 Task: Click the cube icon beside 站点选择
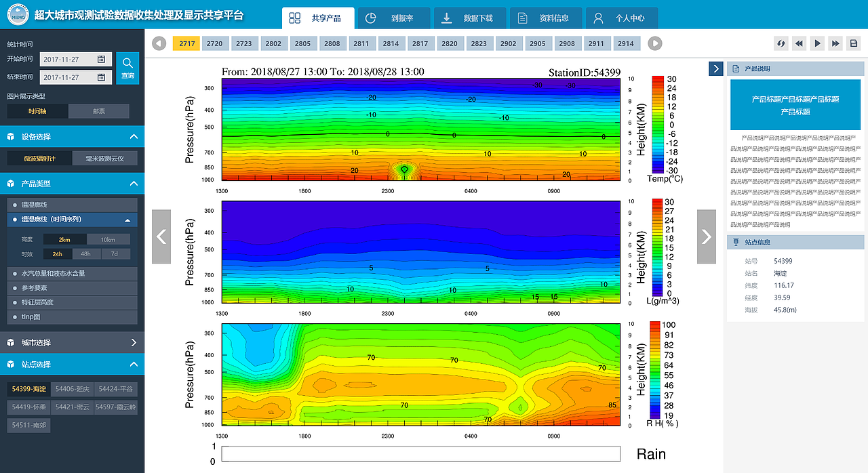pos(11,365)
